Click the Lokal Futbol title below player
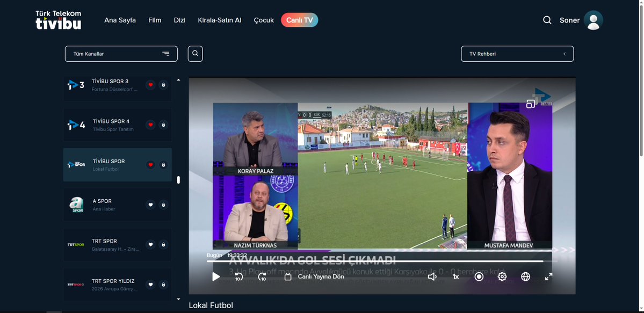 211,305
